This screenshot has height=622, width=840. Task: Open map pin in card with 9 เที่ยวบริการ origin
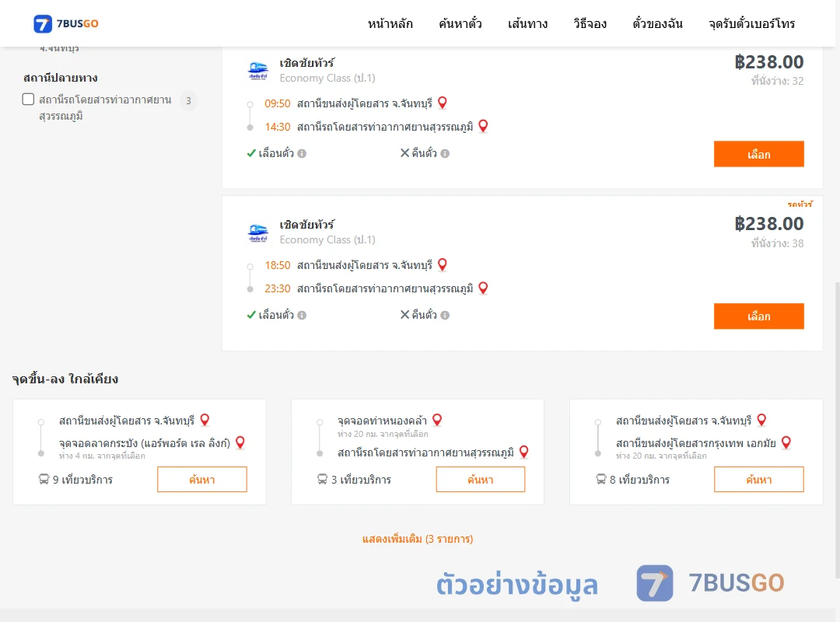pyautogui.click(x=205, y=420)
